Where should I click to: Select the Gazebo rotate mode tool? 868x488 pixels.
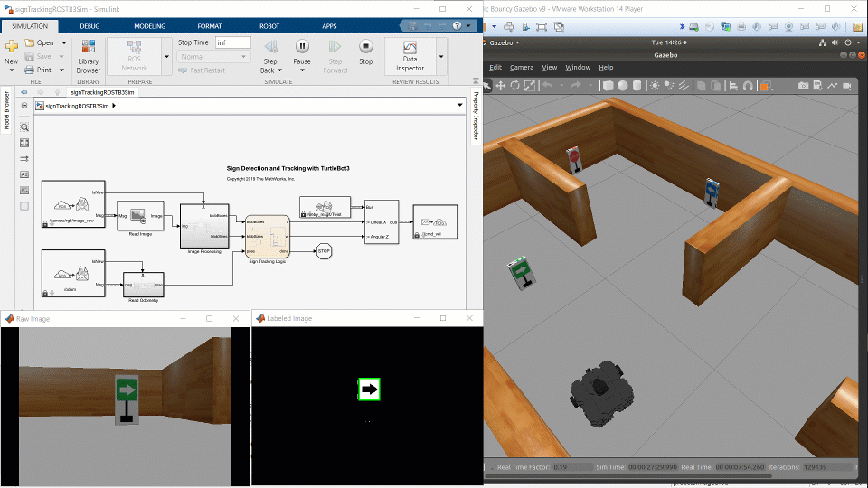(x=514, y=86)
